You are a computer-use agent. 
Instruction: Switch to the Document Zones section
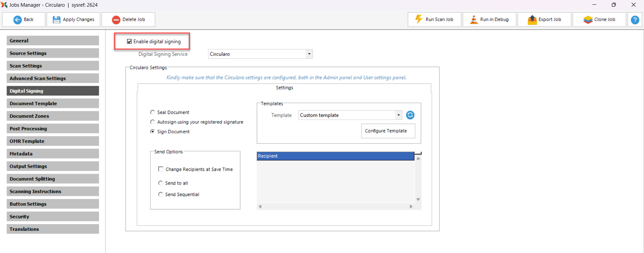pyautogui.click(x=53, y=116)
